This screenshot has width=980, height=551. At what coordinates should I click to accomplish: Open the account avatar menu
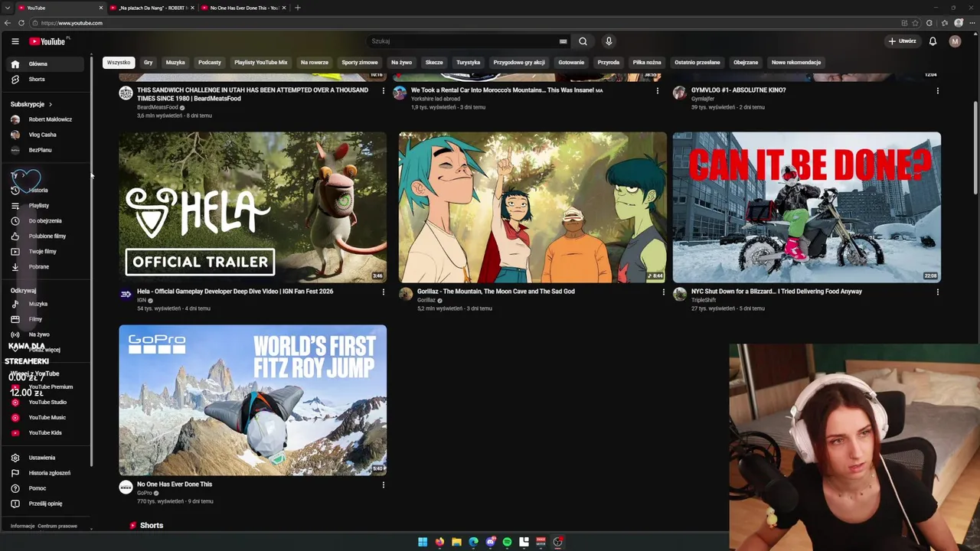(x=955, y=41)
